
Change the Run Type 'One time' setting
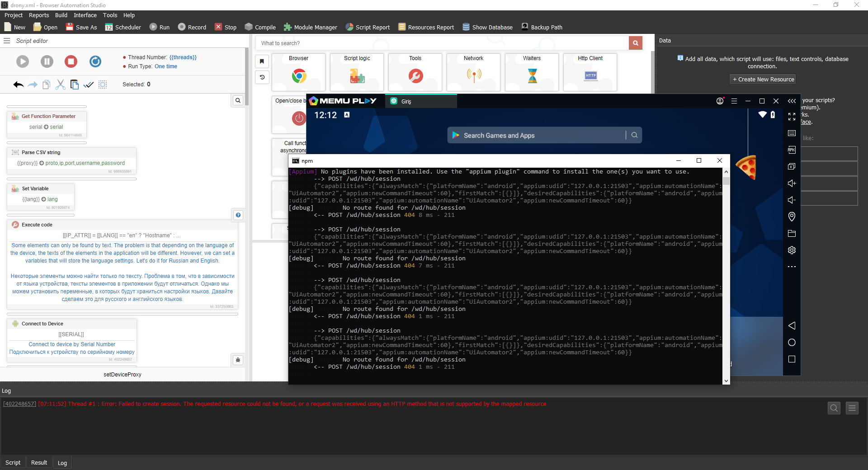click(x=166, y=66)
